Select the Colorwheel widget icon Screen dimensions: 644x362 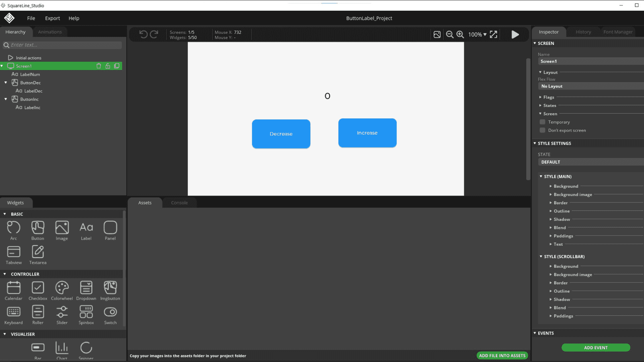coord(62,288)
